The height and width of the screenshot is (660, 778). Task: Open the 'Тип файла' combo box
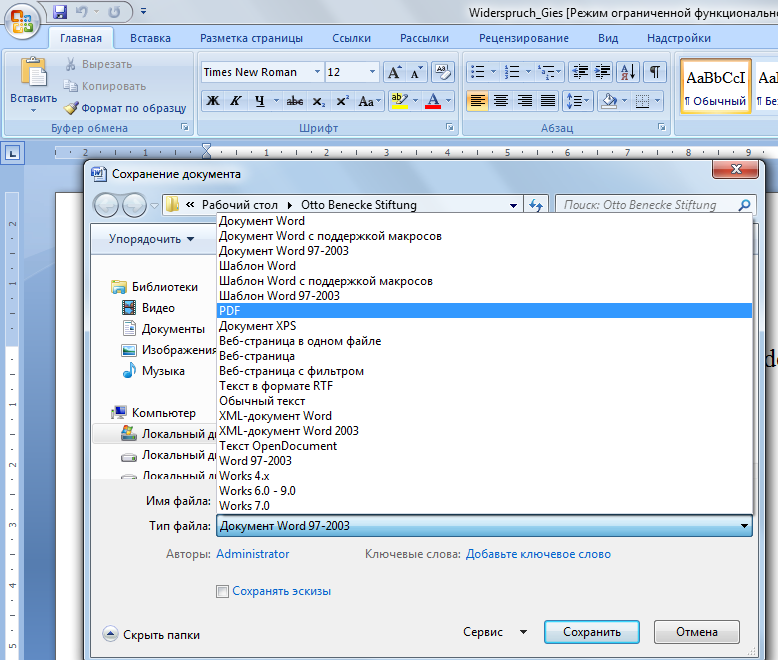[484, 526]
